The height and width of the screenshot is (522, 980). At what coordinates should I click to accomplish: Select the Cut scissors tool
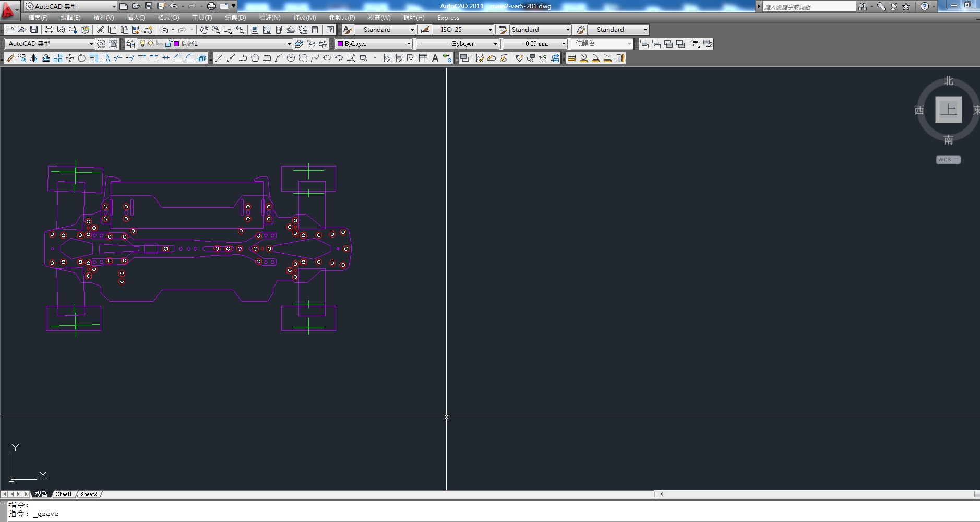[x=100, y=30]
